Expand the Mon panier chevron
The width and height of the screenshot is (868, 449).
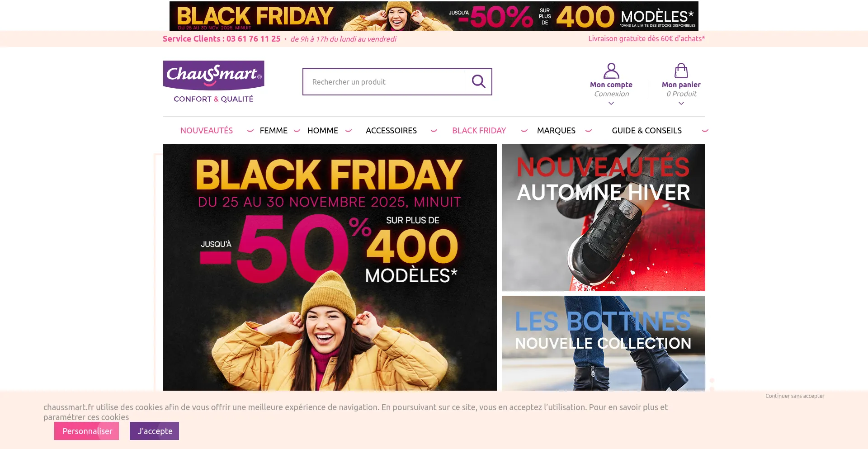point(681,104)
